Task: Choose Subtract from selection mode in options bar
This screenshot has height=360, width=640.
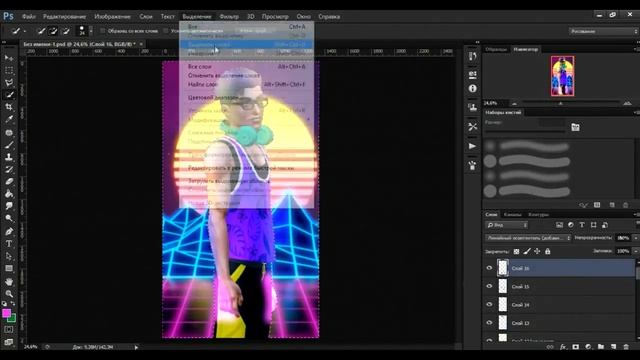Action: tap(66, 31)
